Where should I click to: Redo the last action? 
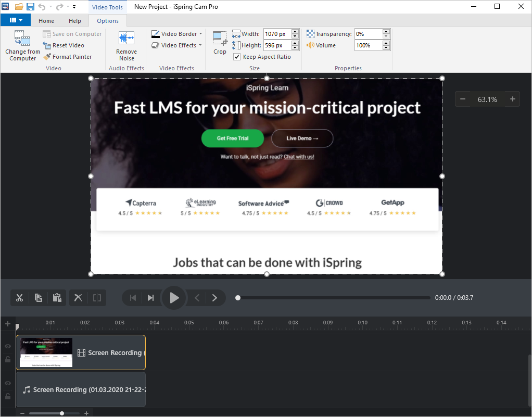(x=59, y=6)
